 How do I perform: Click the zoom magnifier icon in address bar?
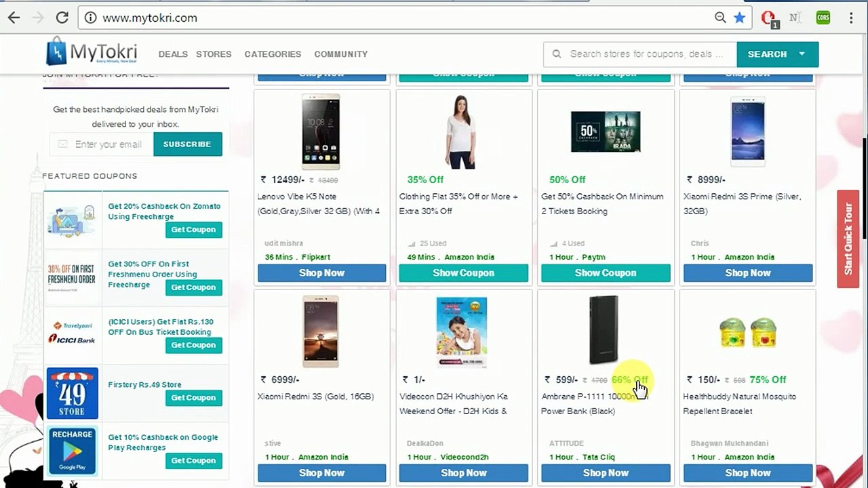click(x=720, y=18)
